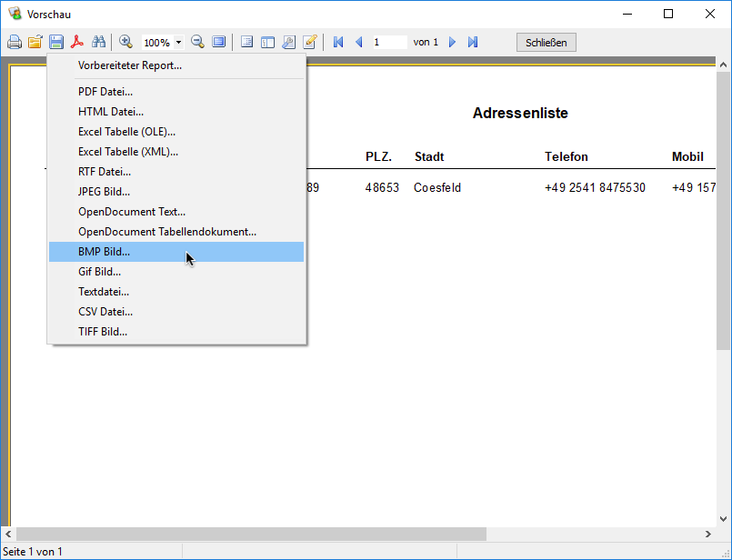732x560 pixels.
Task: Select "Excel Tabelle (XML)..." export option
Action: (128, 152)
